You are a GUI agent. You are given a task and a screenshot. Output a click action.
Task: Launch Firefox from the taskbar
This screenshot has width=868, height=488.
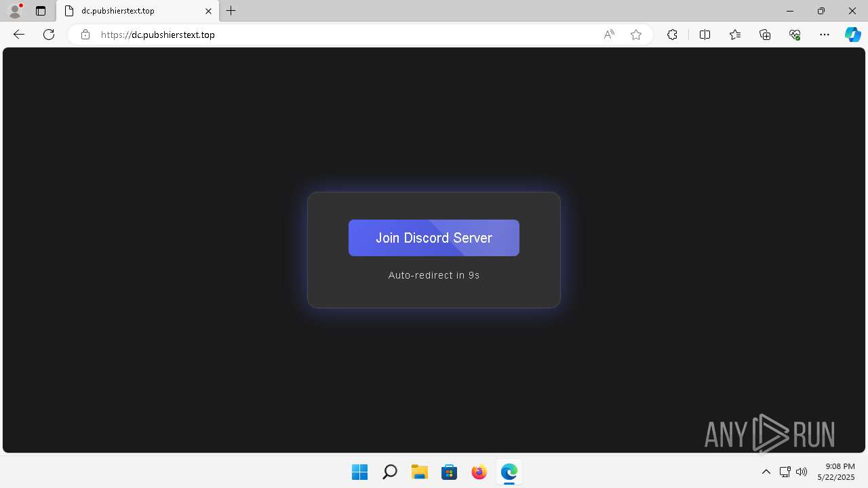[479, 472]
